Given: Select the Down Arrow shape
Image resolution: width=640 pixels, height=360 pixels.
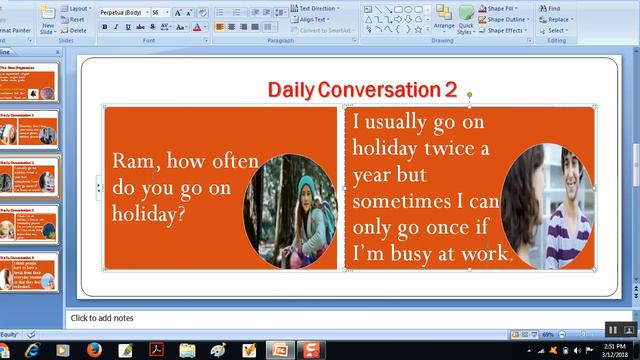Looking at the screenshot, I should [x=408, y=19].
